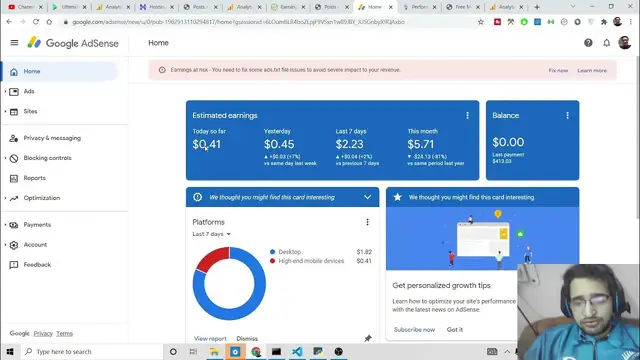Open the Last 7 days dropdown

211,234
